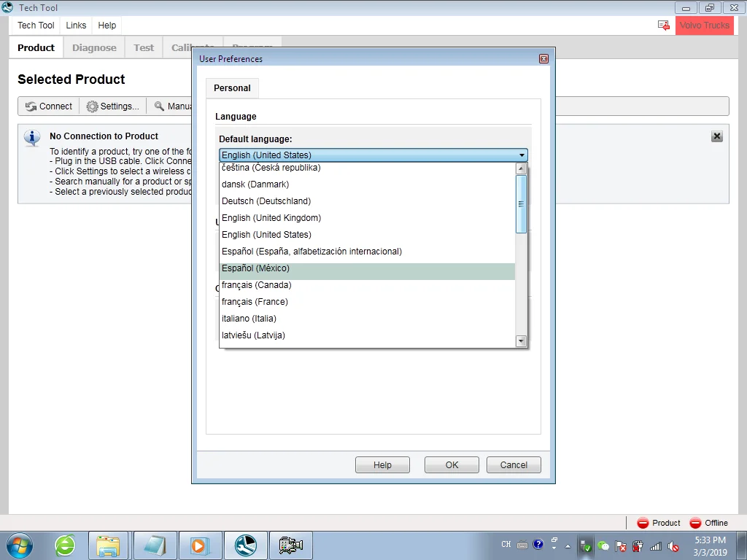Viewport: 747px width, 560px height.
Task: Click the Connect icon in Selected Product toolbar
Action: pyautogui.click(x=31, y=106)
